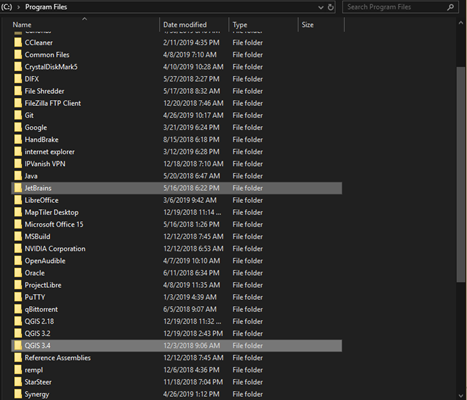
Task: Select the DIFX folder icon
Action: (18, 79)
